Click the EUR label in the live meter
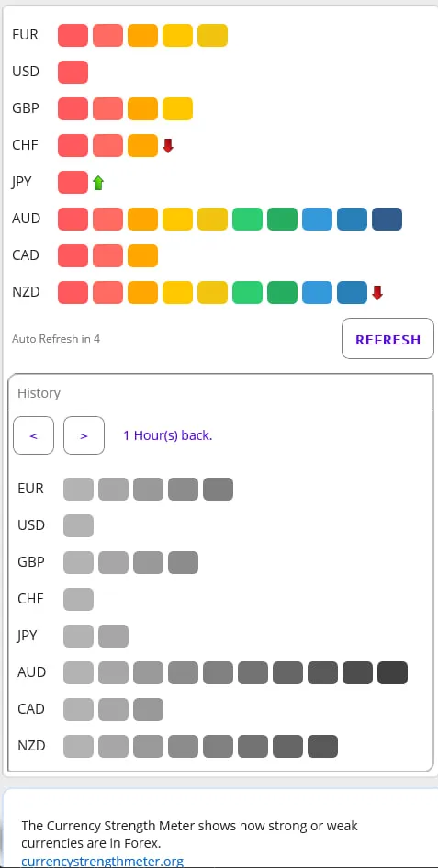This screenshot has width=438, height=868. click(x=26, y=35)
